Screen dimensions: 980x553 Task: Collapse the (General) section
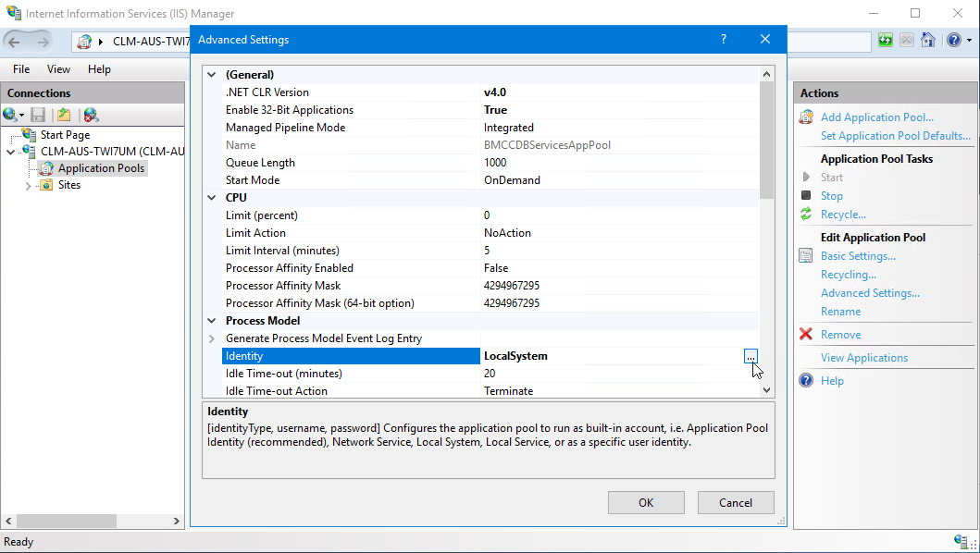pyautogui.click(x=212, y=75)
